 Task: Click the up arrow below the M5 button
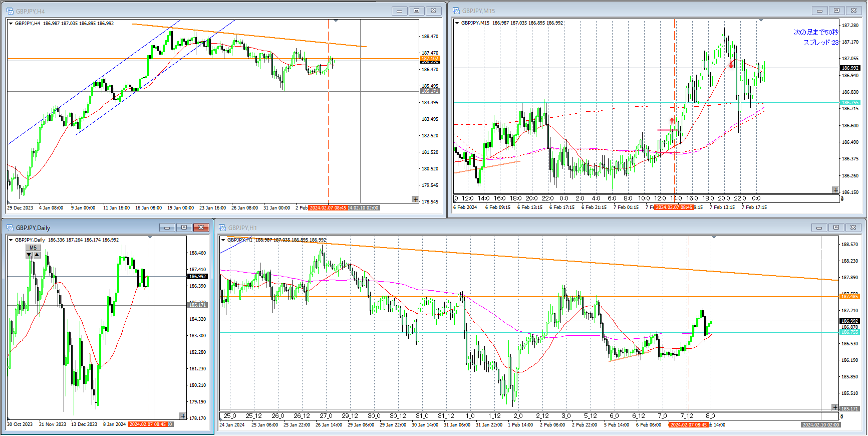coord(37,255)
